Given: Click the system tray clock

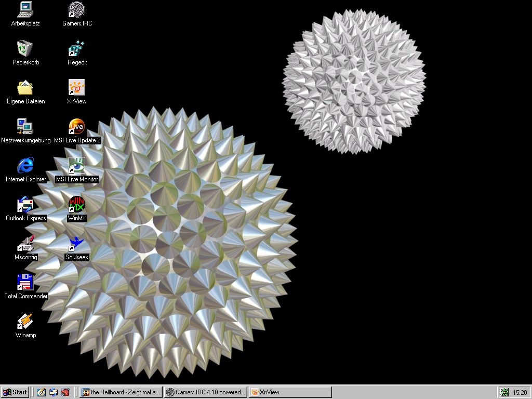Looking at the screenshot, I should 520,393.
